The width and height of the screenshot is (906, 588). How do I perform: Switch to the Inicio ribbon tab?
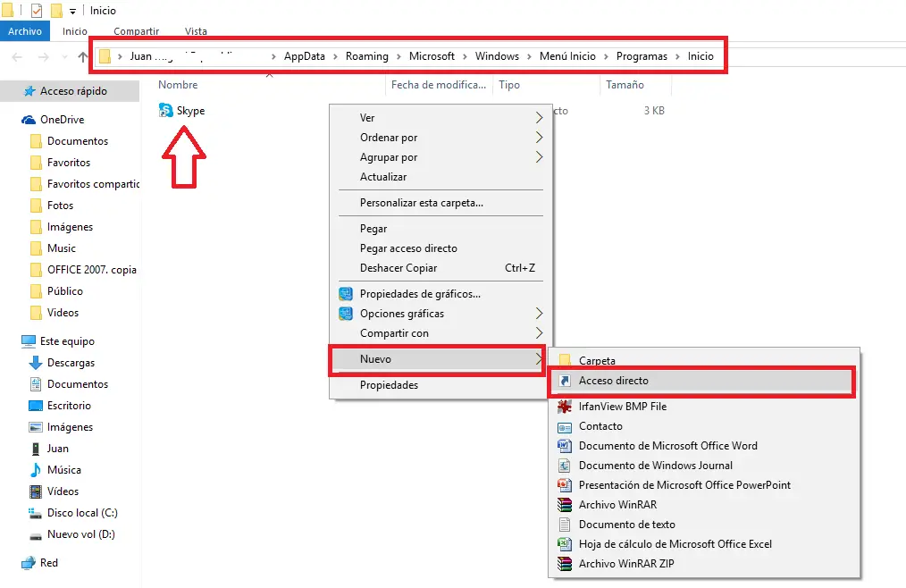click(x=75, y=31)
